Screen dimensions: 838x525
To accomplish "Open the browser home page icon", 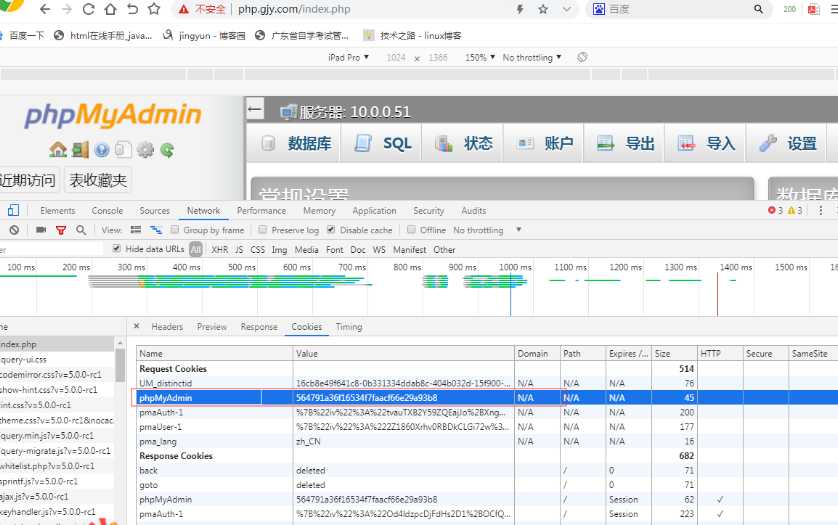I will (110, 9).
